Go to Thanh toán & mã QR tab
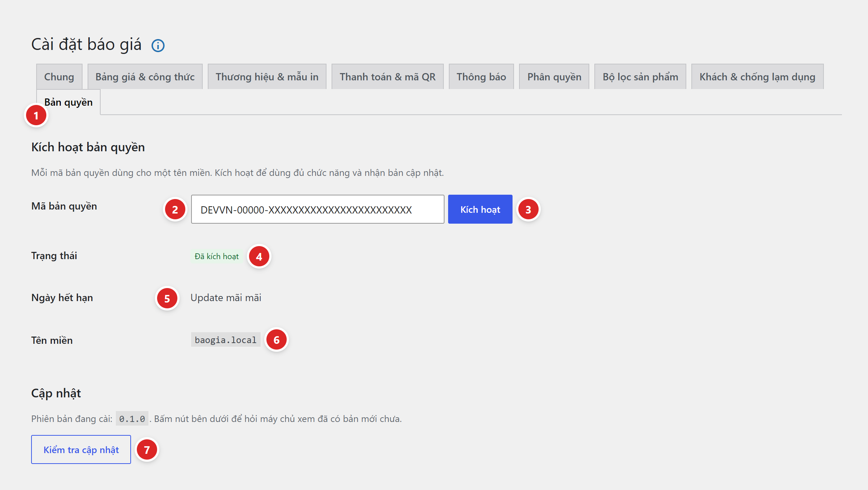This screenshot has width=868, height=490. pos(387,77)
